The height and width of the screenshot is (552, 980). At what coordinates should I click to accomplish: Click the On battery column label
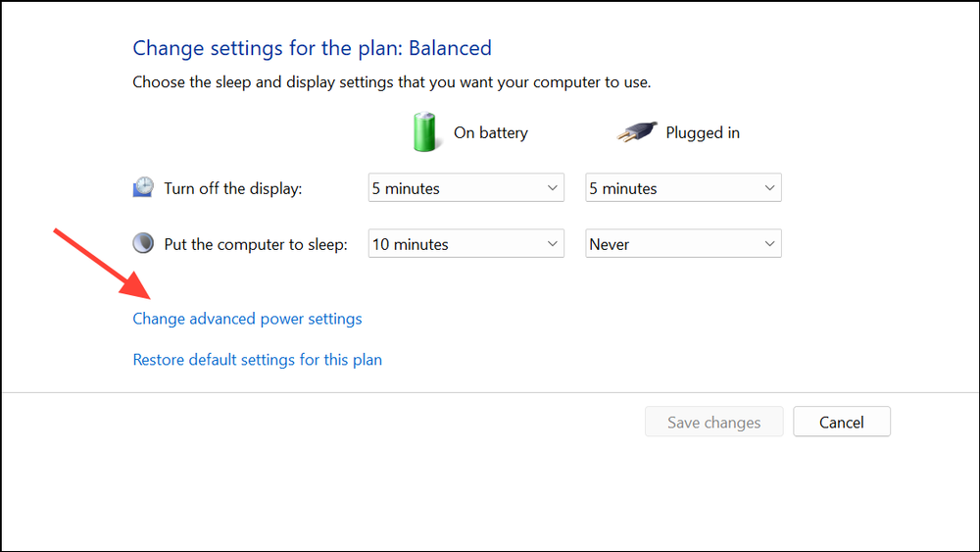pyautogui.click(x=491, y=132)
